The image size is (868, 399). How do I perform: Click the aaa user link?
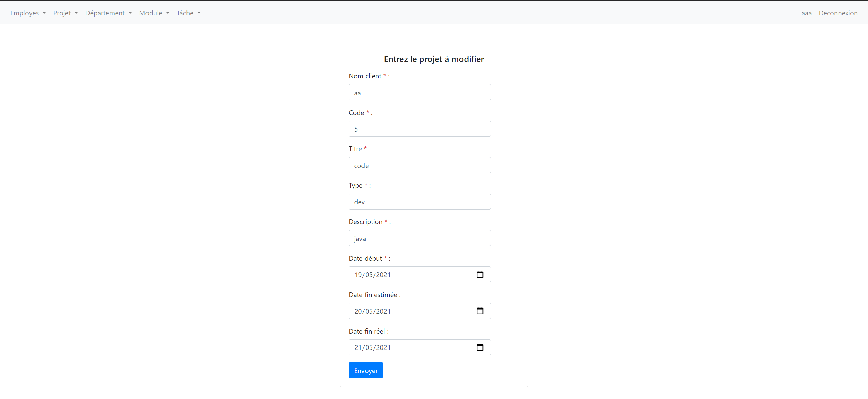coord(807,13)
